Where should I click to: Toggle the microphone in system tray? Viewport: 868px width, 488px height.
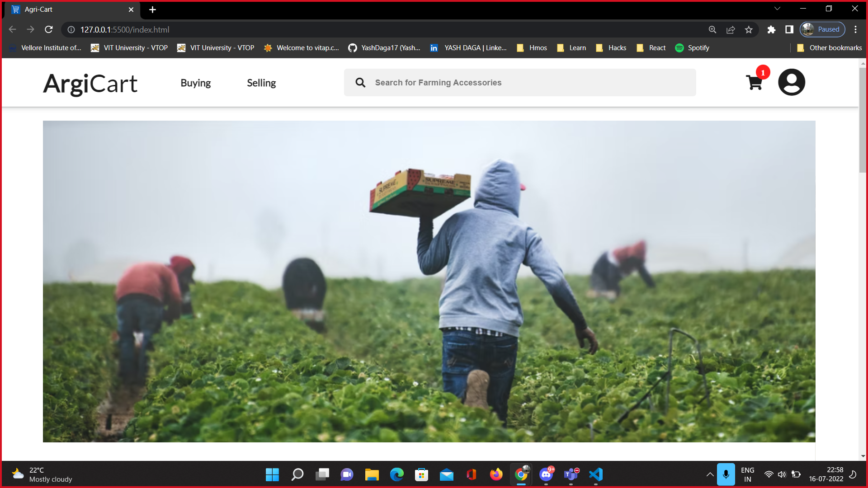726,474
